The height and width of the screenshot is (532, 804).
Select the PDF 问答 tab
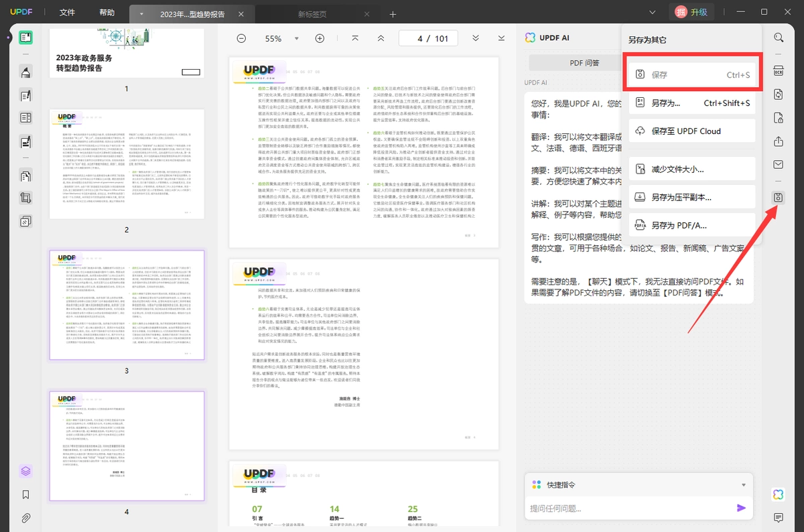(x=585, y=63)
